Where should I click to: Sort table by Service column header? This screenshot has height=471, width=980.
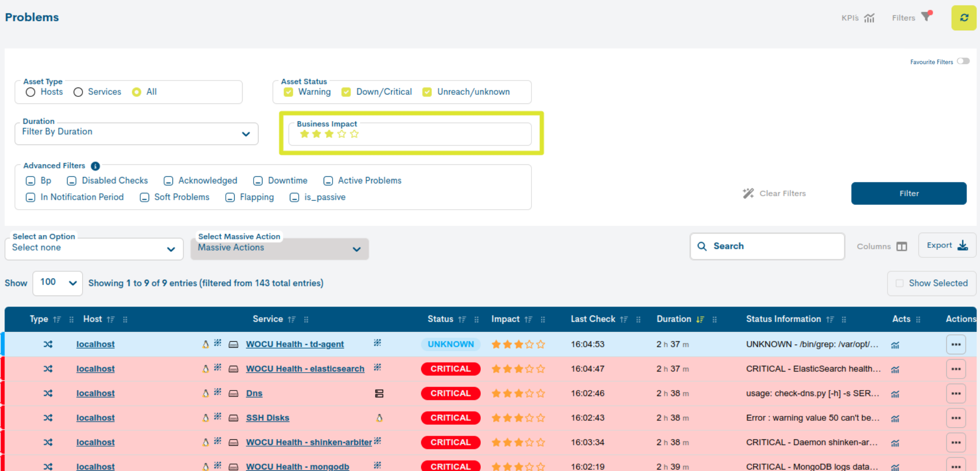(x=267, y=319)
